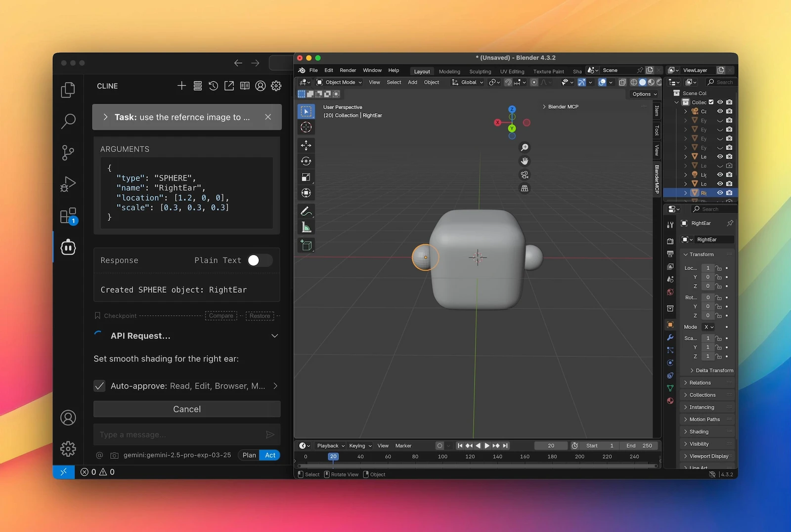Uncheck the Auto-approve checkbox
Viewport: 791px width, 532px height.
click(99, 386)
